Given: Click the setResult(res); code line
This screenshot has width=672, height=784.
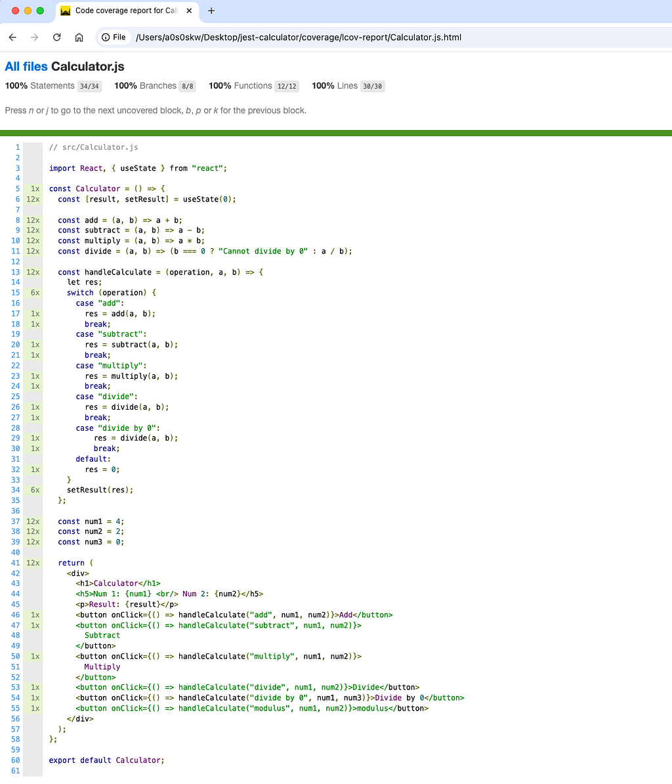Looking at the screenshot, I should (x=100, y=490).
